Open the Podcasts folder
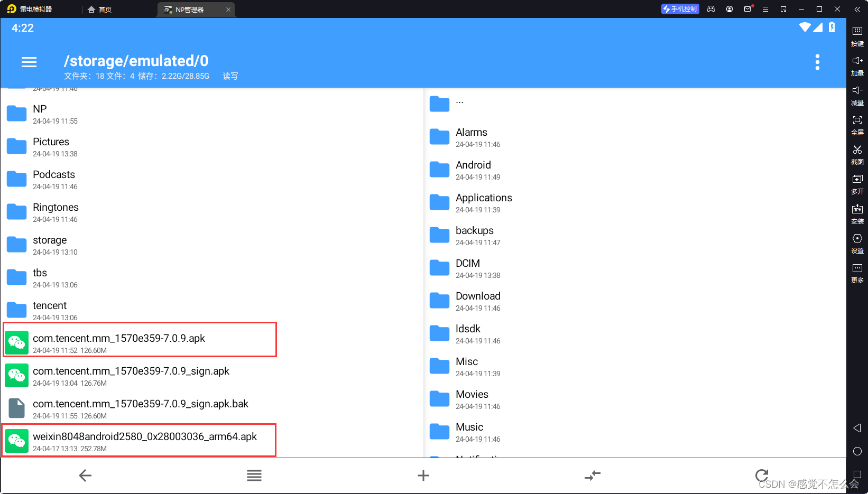Screen dimensions: 868x494 212,180
